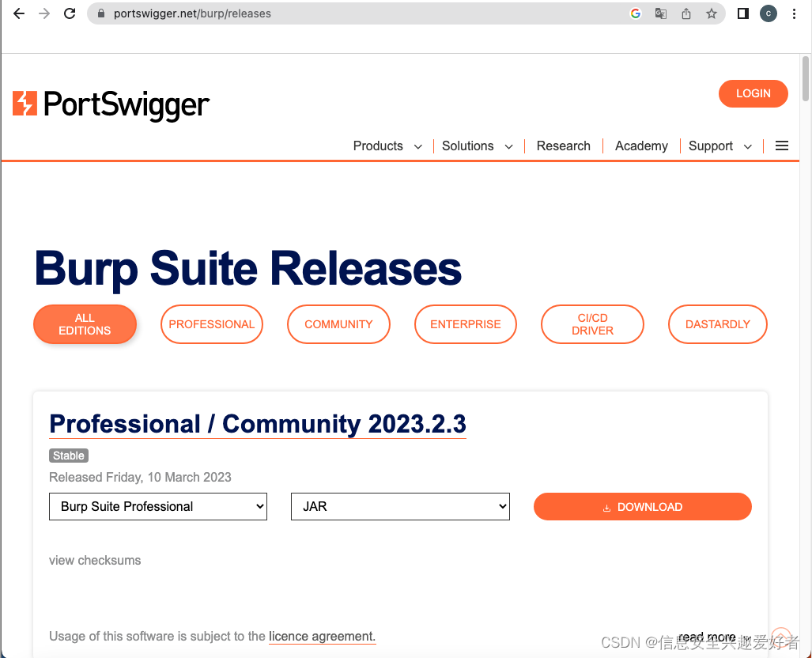
Task: Open the translate page icon
Action: point(661,13)
